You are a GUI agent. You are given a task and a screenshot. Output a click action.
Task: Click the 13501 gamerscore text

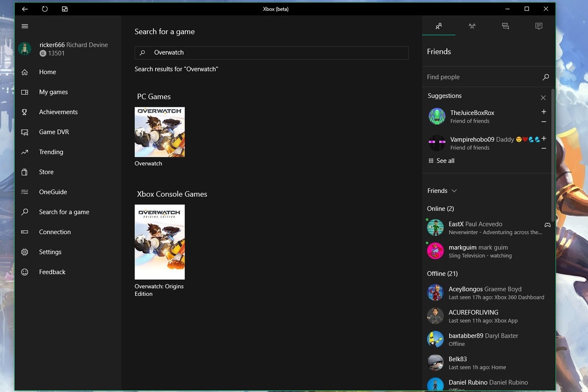(56, 53)
